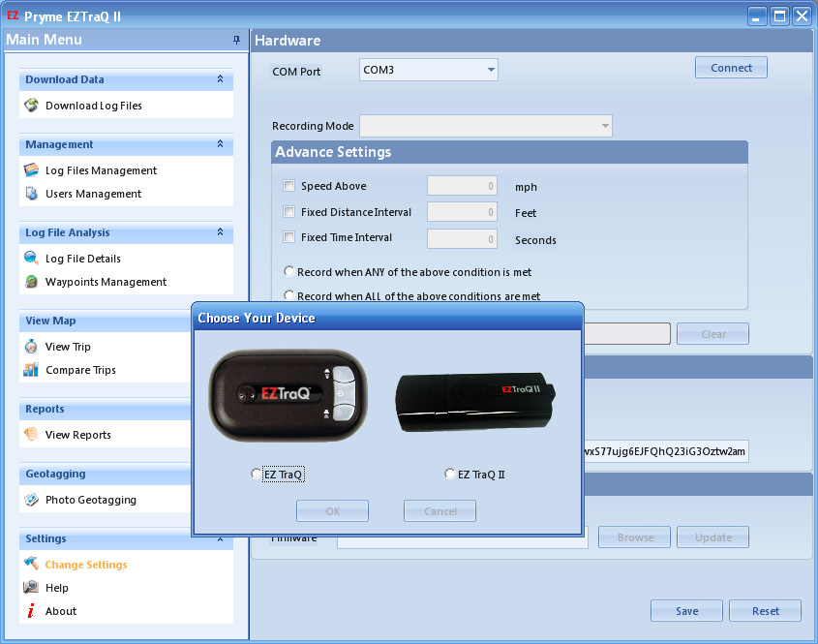
Task: Click the Log File Details magnifier icon
Action: click(x=31, y=259)
